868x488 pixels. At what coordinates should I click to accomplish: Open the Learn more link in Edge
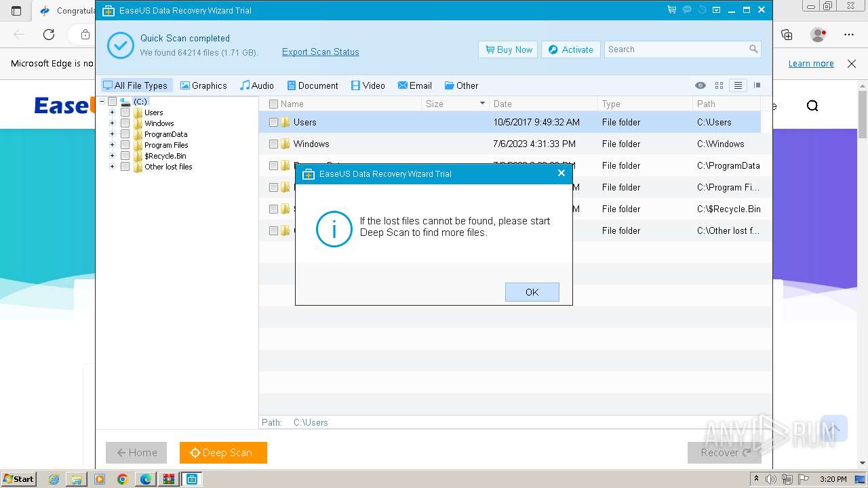coord(811,64)
